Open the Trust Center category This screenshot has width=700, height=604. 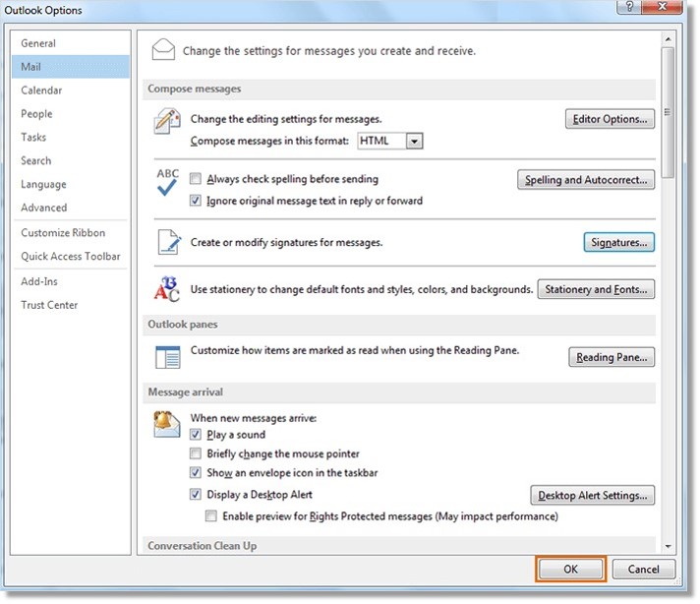(71, 305)
